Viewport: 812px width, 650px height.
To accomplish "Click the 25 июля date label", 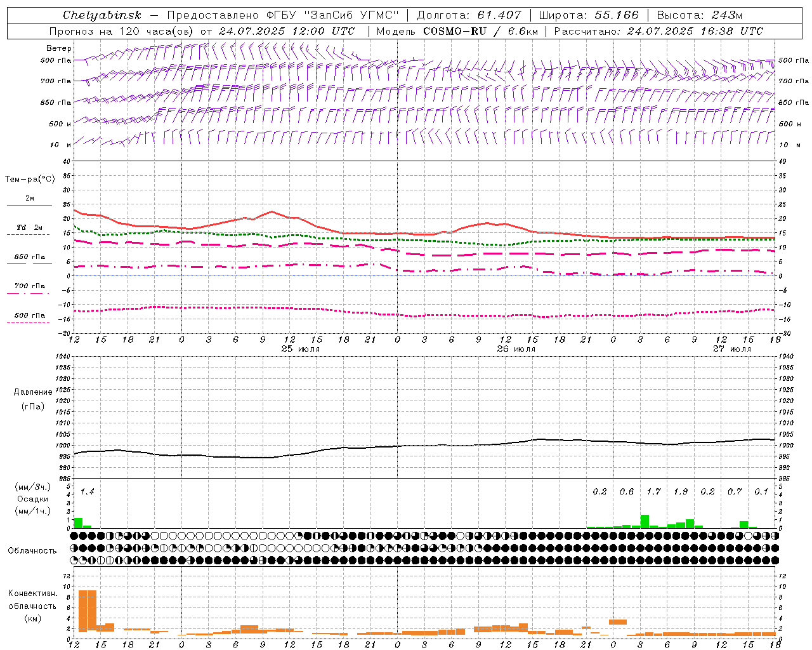I will point(301,349).
